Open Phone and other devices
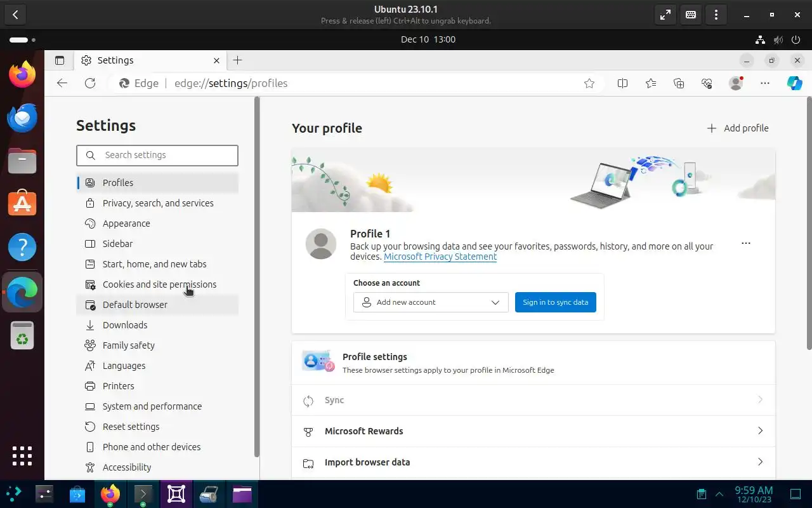The image size is (812, 508). click(x=157, y=447)
